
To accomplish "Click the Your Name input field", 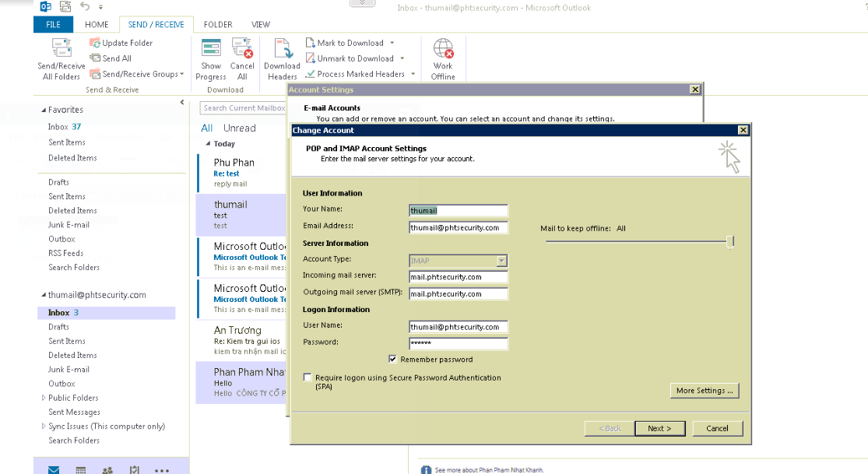I will 459,210.
